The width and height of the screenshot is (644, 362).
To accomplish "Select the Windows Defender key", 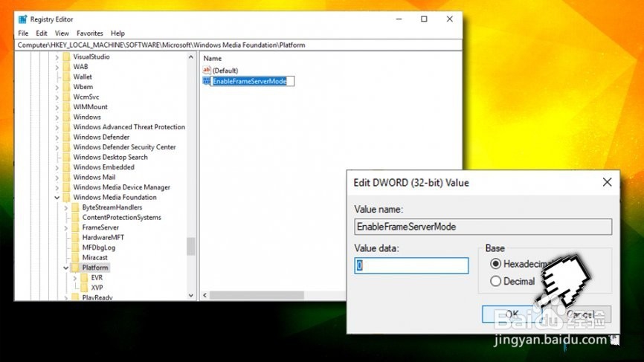I will click(x=101, y=137).
